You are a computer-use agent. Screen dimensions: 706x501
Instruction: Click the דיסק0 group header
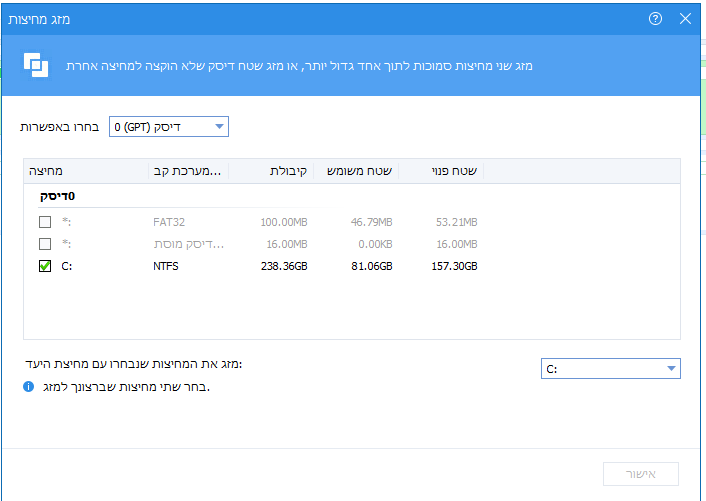(x=57, y=196)
